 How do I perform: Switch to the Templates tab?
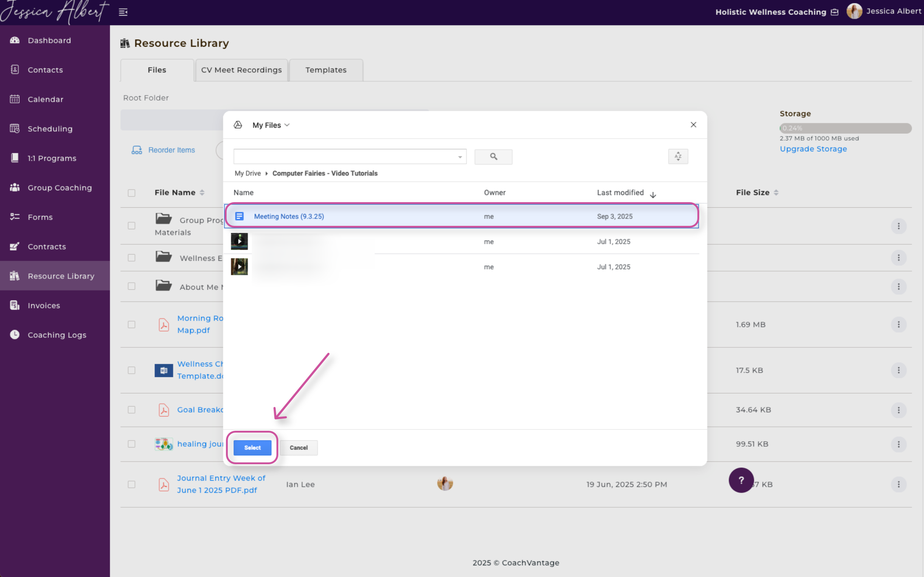click(326, 70)
